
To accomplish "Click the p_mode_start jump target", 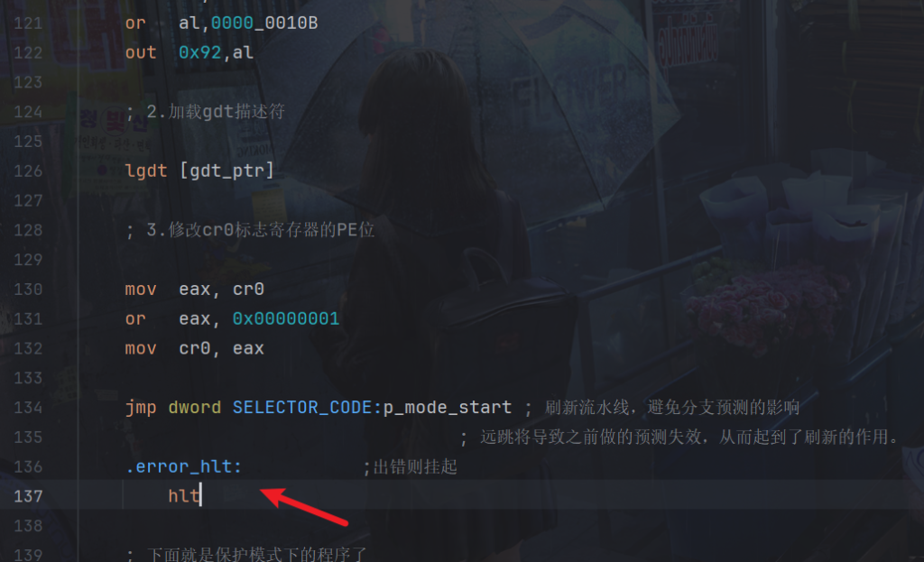I will coord(448,407).
